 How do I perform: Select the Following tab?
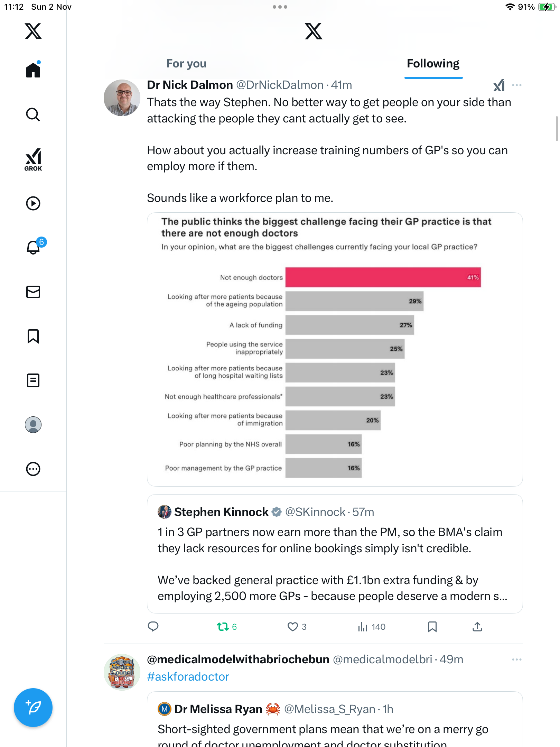(433, 64)
